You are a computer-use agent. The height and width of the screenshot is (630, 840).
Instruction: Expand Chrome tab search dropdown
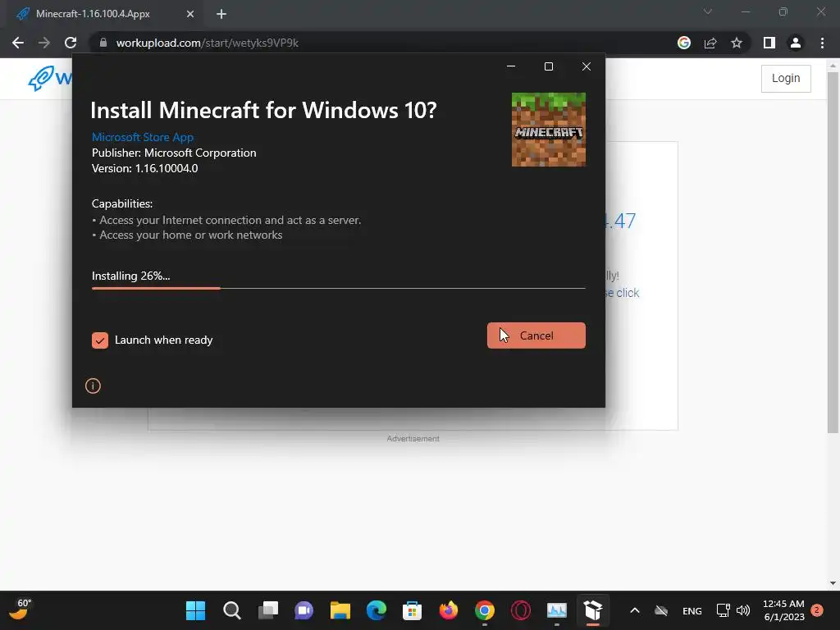pyautogui.click(x=707, y=11)
